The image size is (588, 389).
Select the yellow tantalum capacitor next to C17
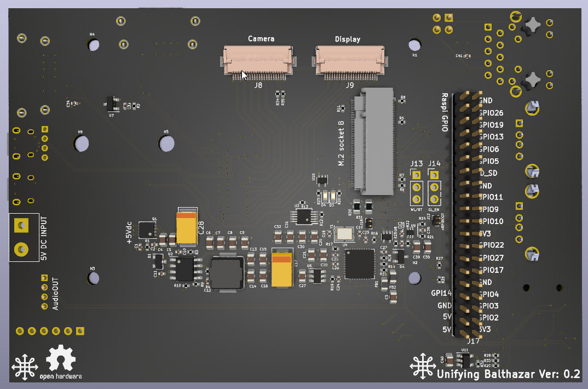[x=282, y=268]
